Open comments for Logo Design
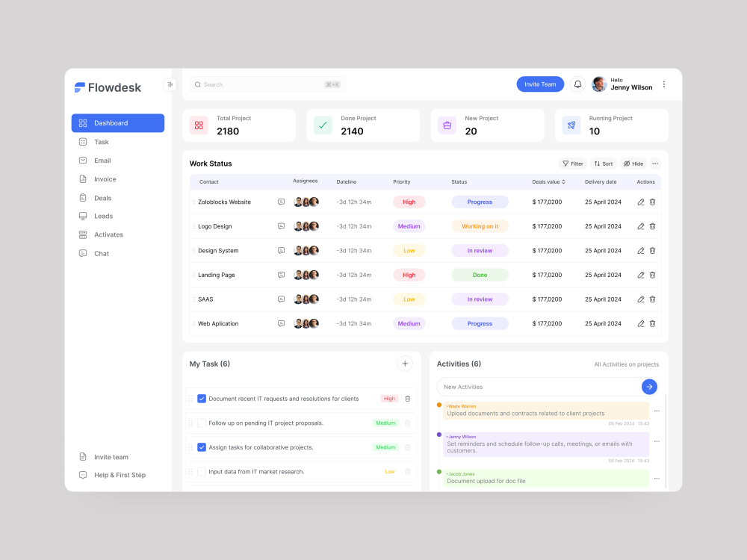Screen dimensions: 747x560 281,226
